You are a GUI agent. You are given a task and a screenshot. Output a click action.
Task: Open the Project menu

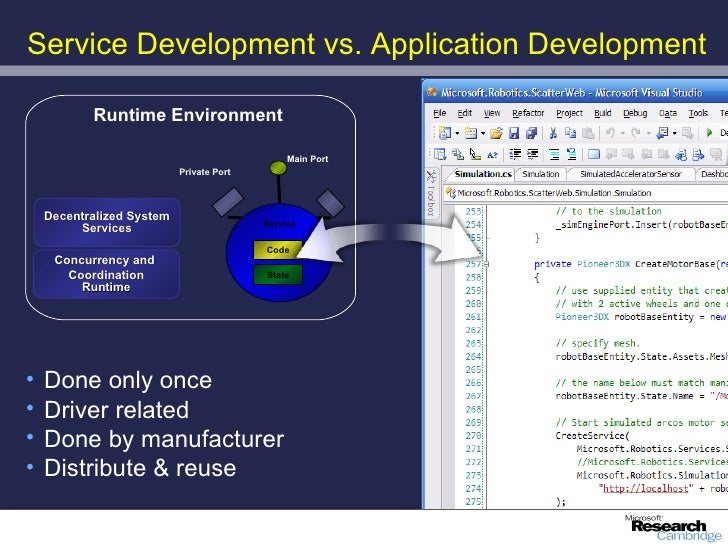pos(569,113)
